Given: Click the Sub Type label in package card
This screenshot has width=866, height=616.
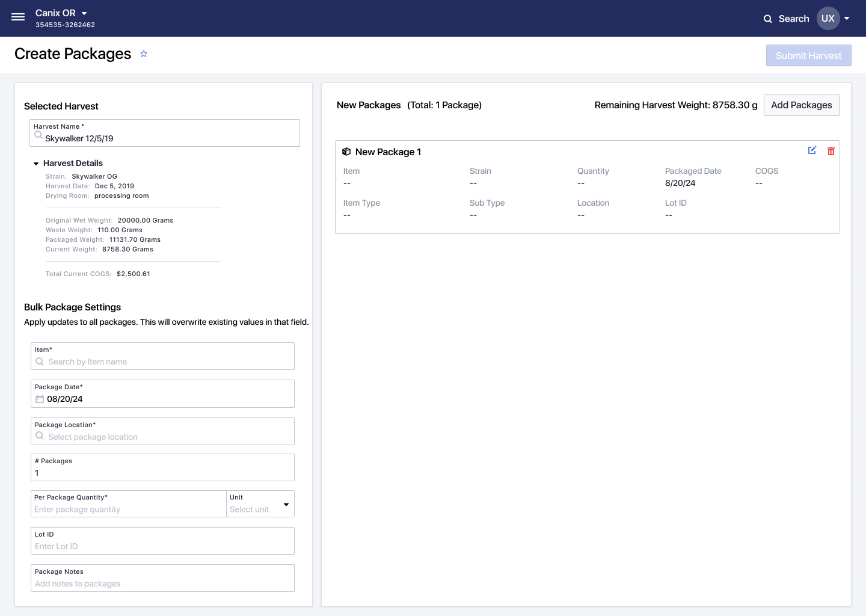Looking at the screenshot, I should (487, 203).
